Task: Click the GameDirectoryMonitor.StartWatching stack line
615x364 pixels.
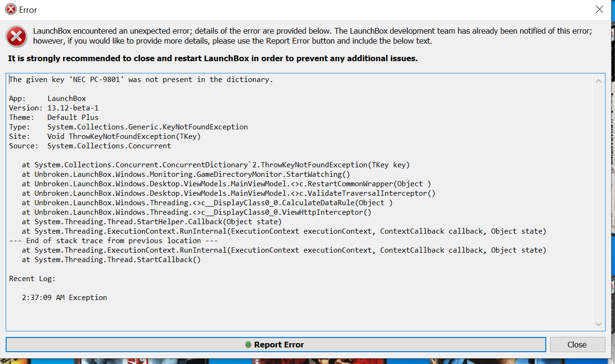Action: pos(186,174)
